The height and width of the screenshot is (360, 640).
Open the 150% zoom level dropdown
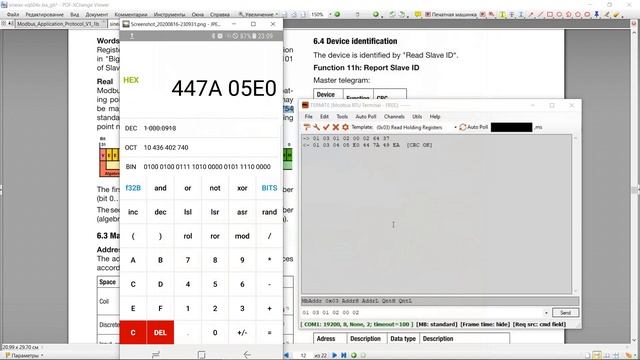[330, 14]
